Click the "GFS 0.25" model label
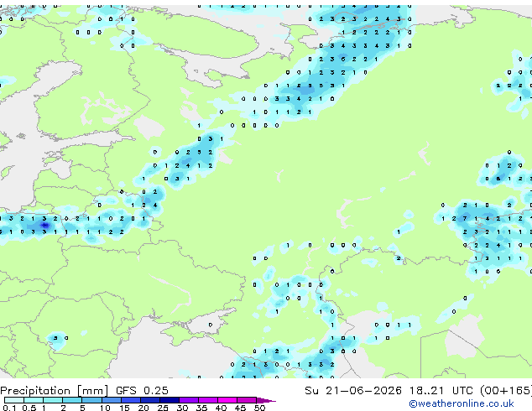The image size is (532, 411). click(x=142, y=390)
